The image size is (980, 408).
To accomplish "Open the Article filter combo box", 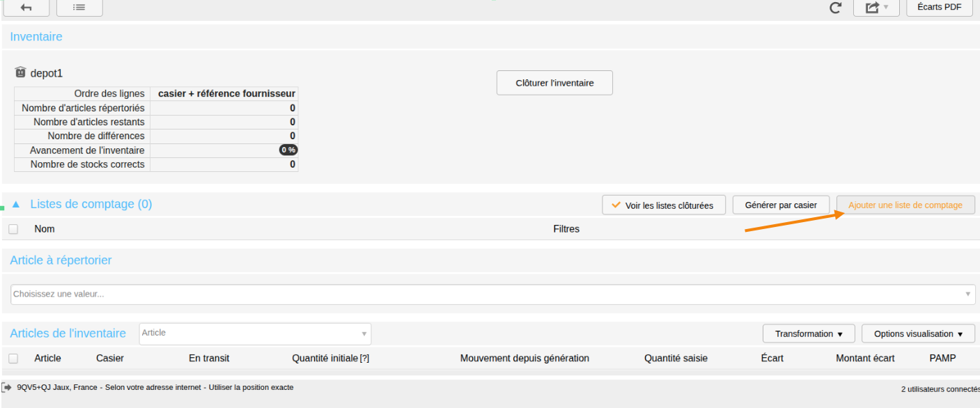I will point(255,334).
